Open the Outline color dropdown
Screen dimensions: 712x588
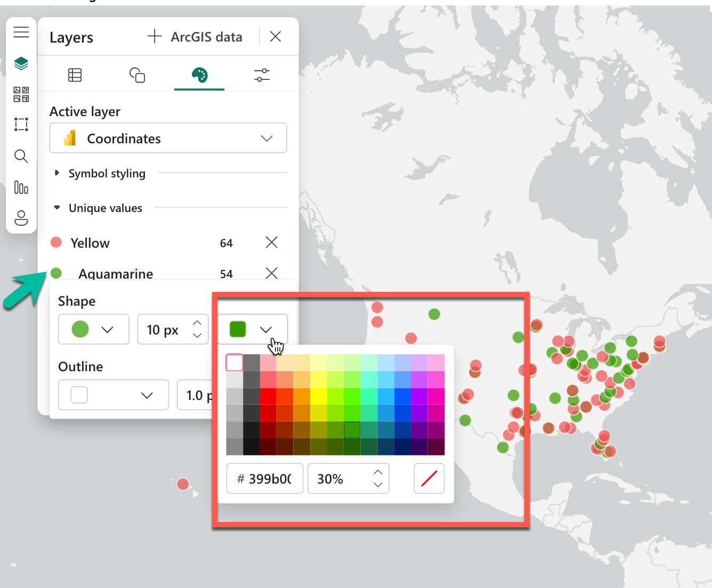113,395
